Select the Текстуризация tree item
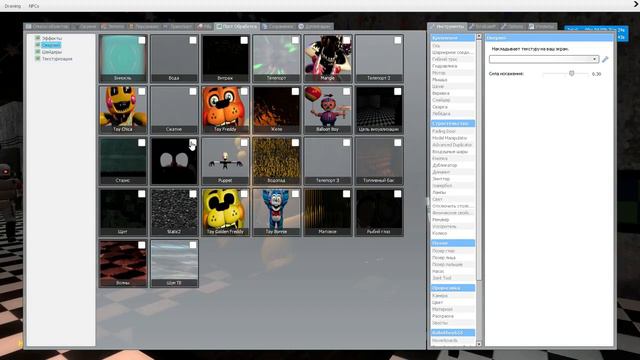Viewport: 640px width, 360px height. (57, 59)
